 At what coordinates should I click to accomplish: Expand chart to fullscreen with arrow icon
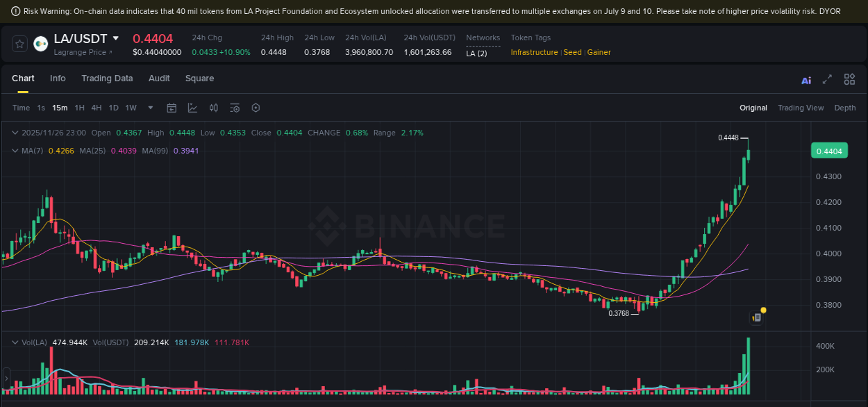click(827, 81)
